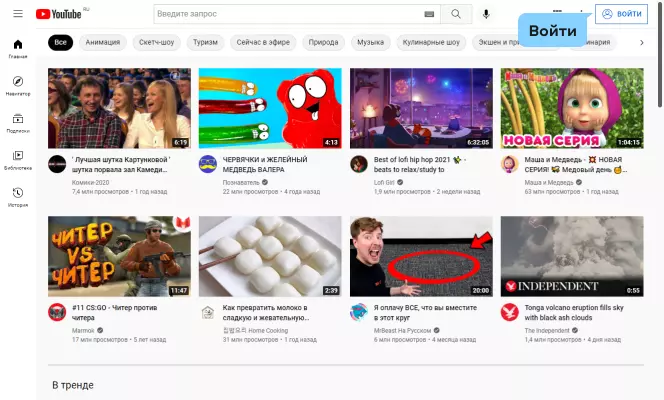Click Lofi Girl channel avatar
This screenshot has height=400, width=664.
click(x=359, y=164)
